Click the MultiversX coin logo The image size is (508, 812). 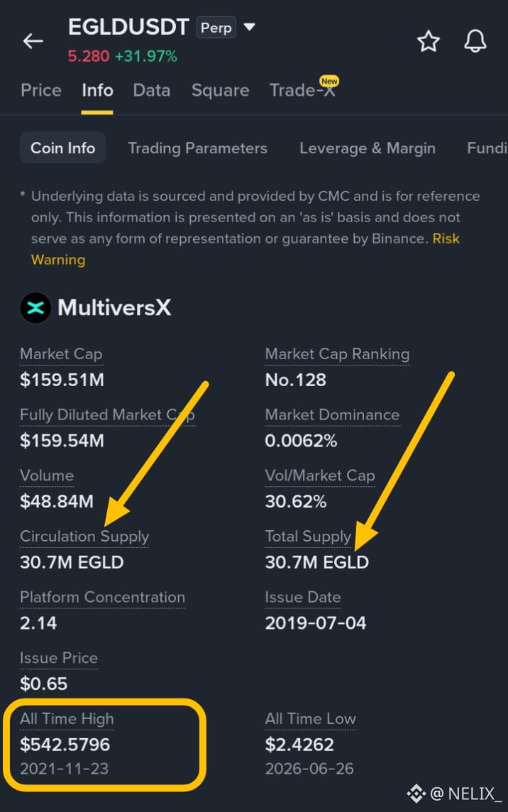click(35, 307)
